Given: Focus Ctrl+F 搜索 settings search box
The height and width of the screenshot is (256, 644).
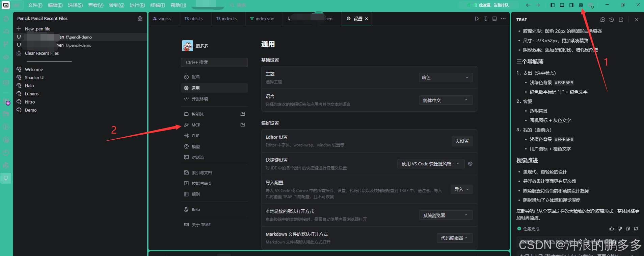Looking at the screenshot, I should coord(214,62).
